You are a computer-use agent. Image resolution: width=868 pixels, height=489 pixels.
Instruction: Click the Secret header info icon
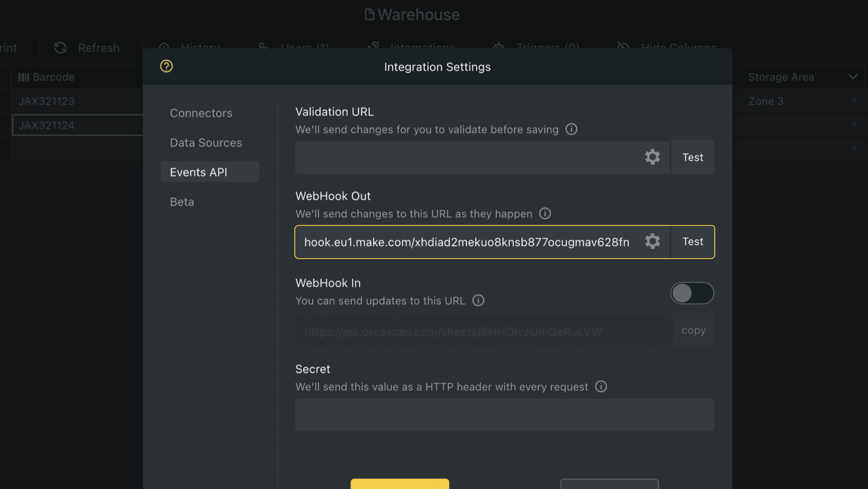click(x=601, y=386)
